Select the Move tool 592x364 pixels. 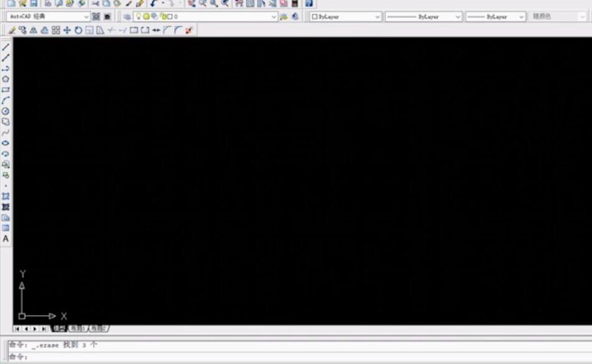coord(67,30)
